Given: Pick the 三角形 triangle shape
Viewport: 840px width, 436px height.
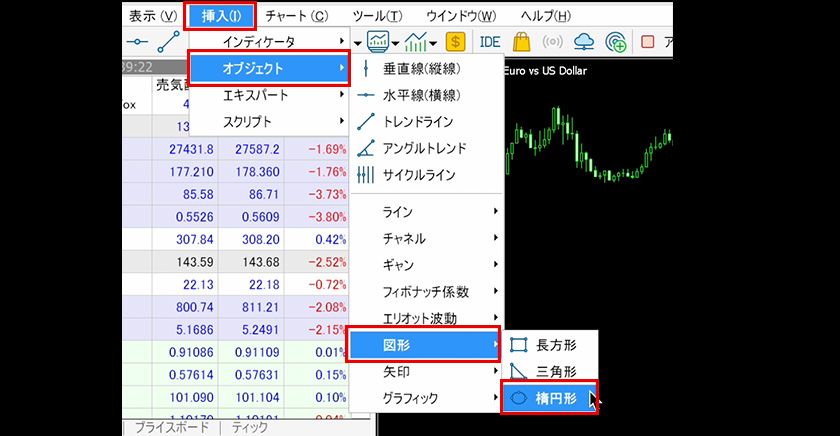Looking at the screenshot, I should pyautogui.click(x=549, y=371).
